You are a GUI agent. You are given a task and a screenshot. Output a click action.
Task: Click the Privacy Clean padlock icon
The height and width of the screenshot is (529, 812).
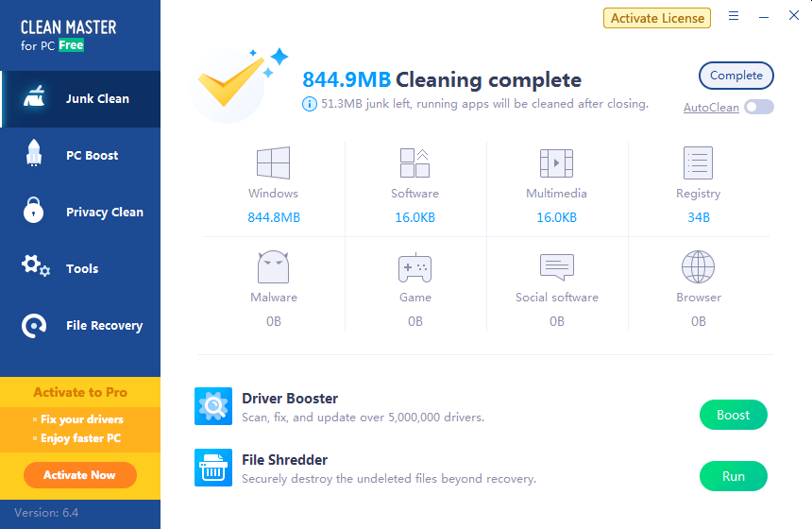34,210
